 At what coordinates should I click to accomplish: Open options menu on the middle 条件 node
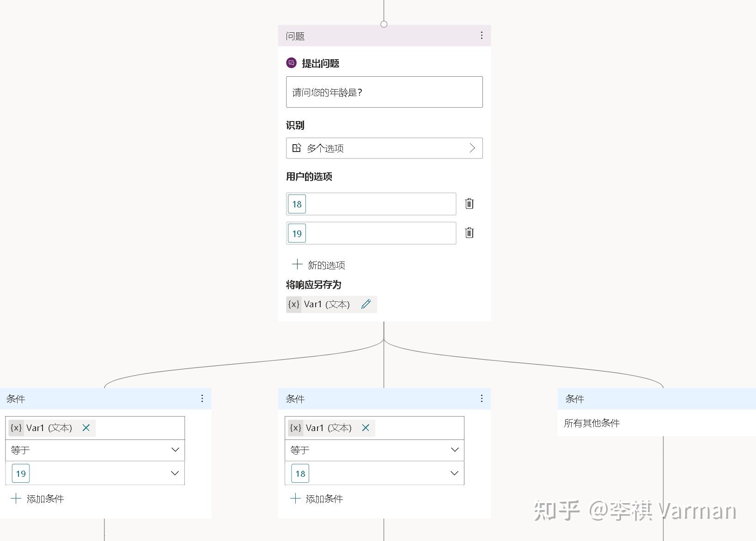tap(481, 398)
